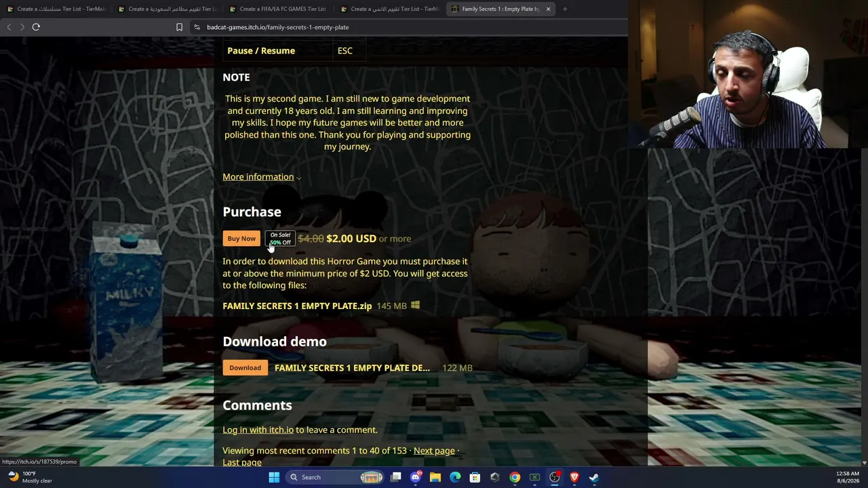The image size is (868, 488).
Task: Launch Microsoft Edge from the taskbar
Action: [455, 477]
